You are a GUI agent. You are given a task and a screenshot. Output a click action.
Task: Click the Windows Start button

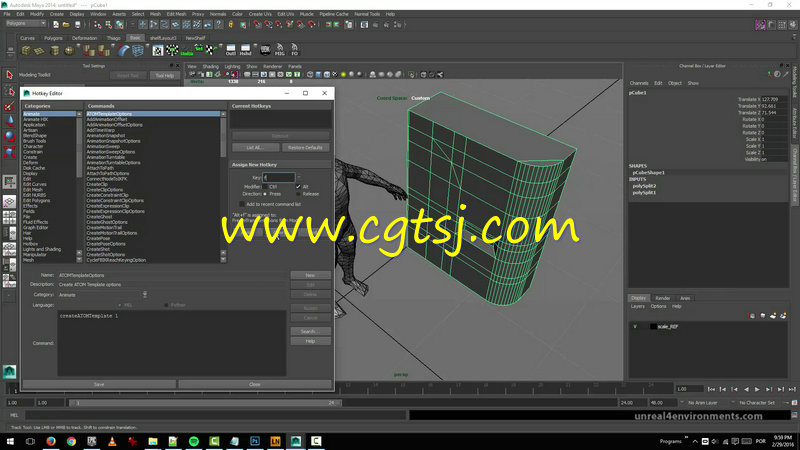coord(10,441)
